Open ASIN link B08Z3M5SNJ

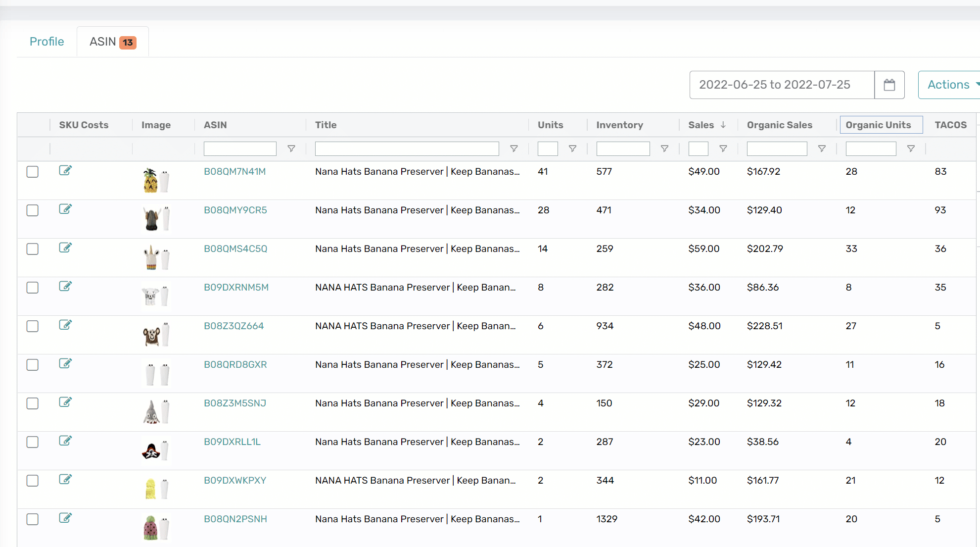(235, 403)
